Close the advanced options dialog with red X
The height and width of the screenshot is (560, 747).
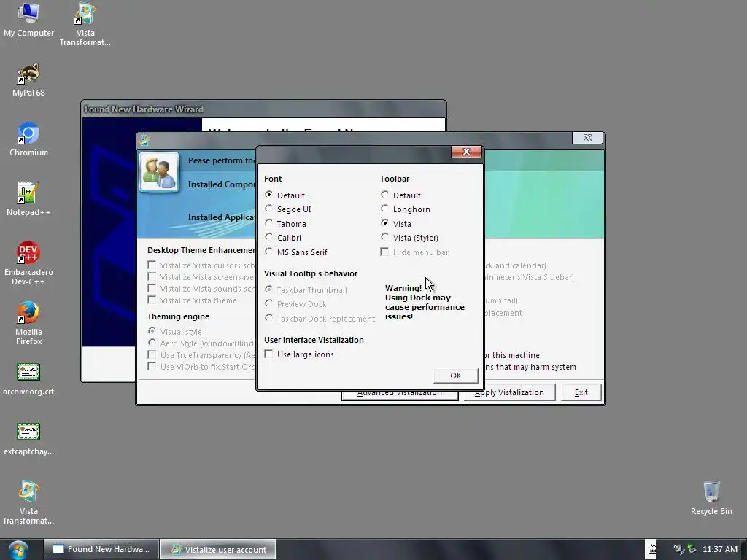(466, 152)
